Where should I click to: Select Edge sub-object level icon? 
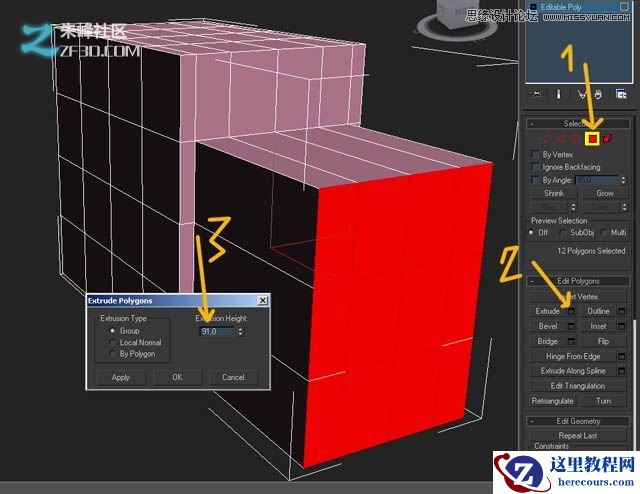point(561,139)
